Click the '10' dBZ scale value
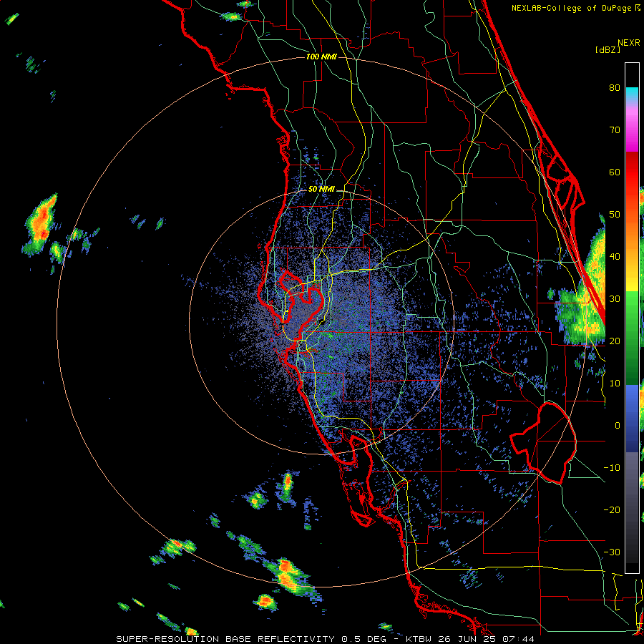The width and height of the screenshot is (644, 644). 615,384
